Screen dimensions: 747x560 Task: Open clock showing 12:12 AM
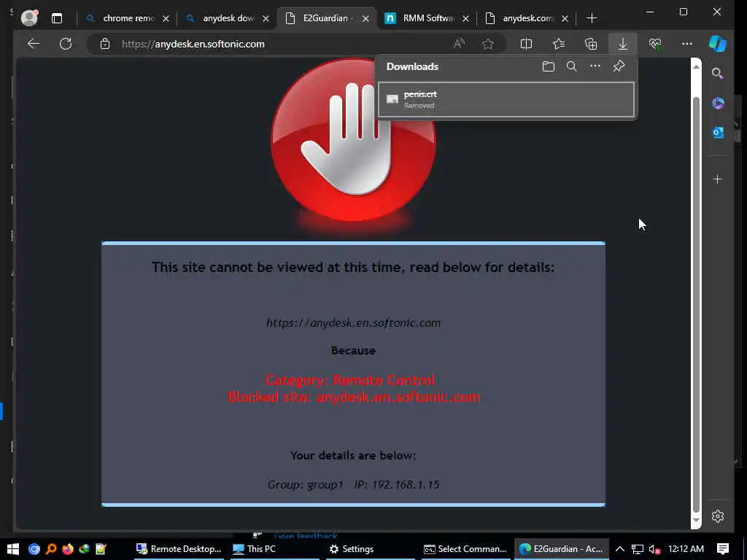click(x=686, y=549)
